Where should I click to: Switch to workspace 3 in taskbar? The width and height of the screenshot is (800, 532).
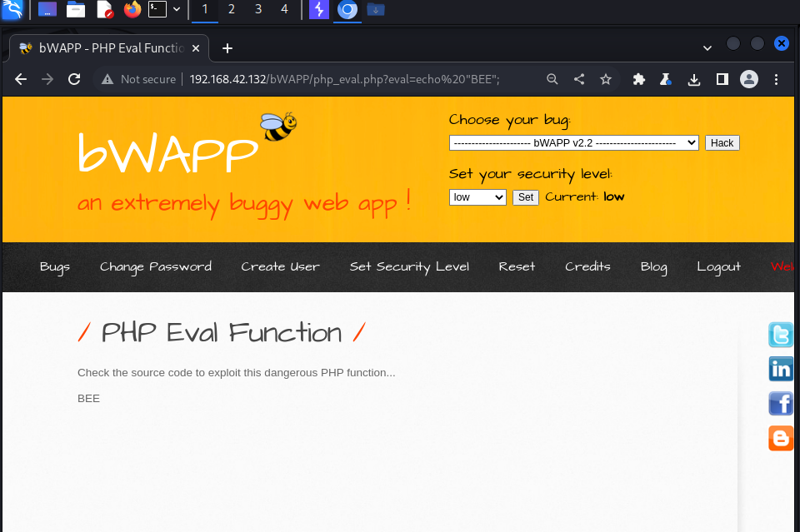coord(258,10)
